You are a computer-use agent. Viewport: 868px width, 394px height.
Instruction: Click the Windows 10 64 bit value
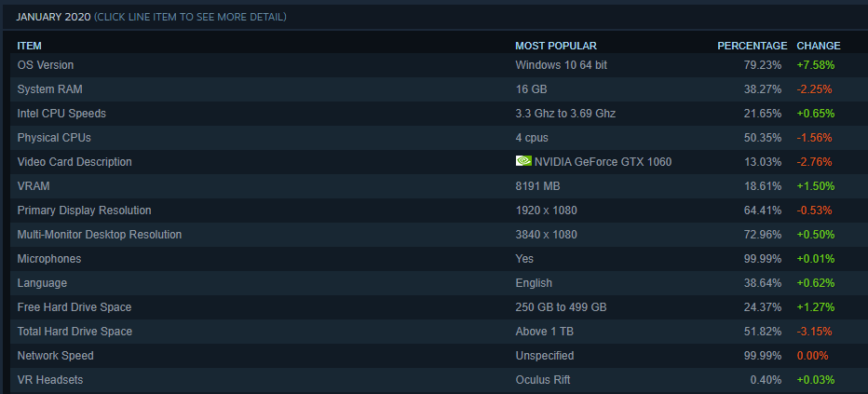pos(563,65)
